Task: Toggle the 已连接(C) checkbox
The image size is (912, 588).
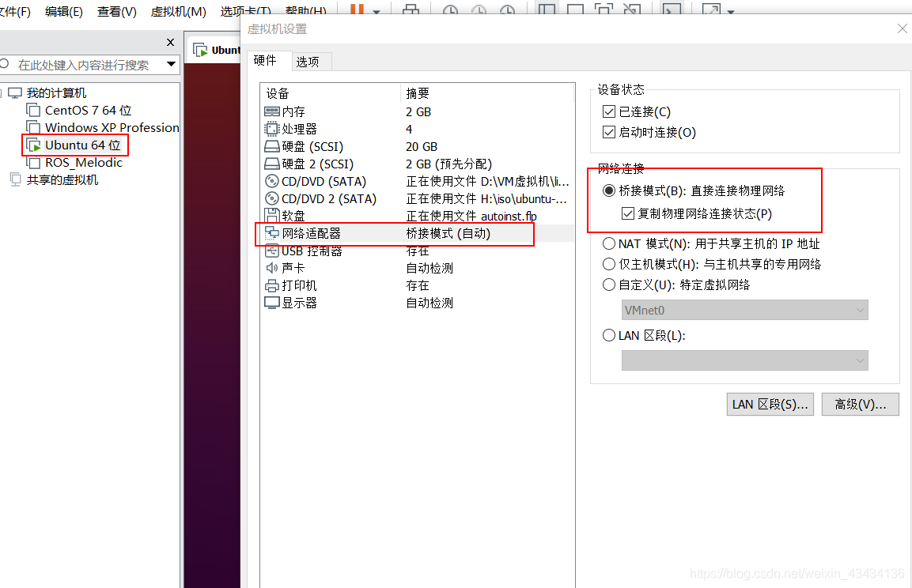Action: click(x=609, y=111)
